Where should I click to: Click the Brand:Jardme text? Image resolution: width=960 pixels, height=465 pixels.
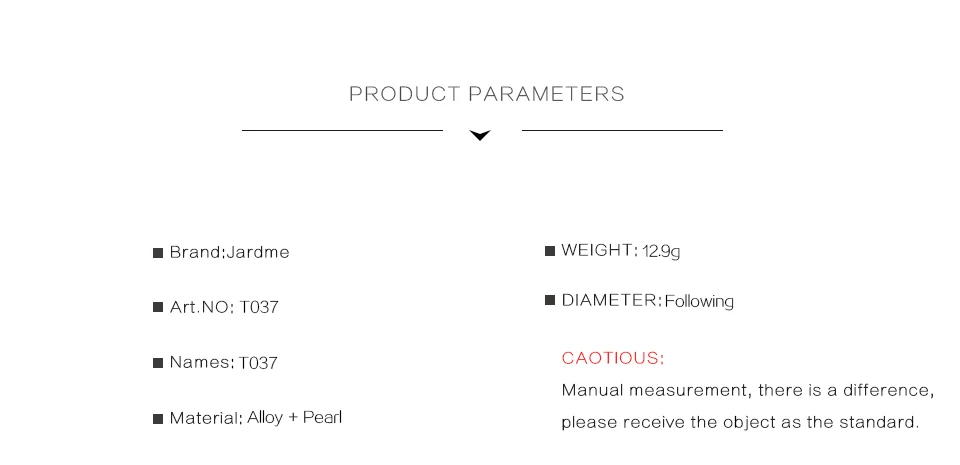(229, 252)
